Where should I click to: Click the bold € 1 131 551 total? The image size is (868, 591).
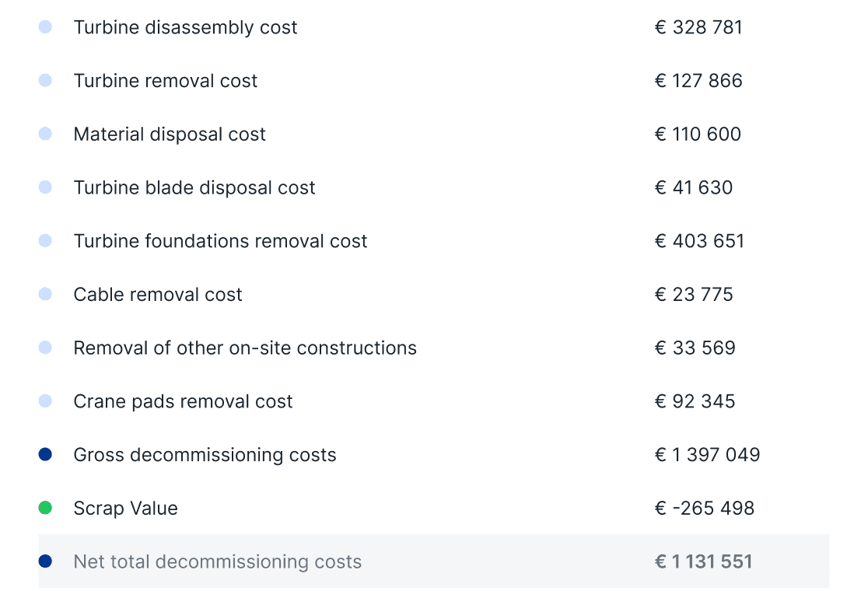[x=704, y=561]
